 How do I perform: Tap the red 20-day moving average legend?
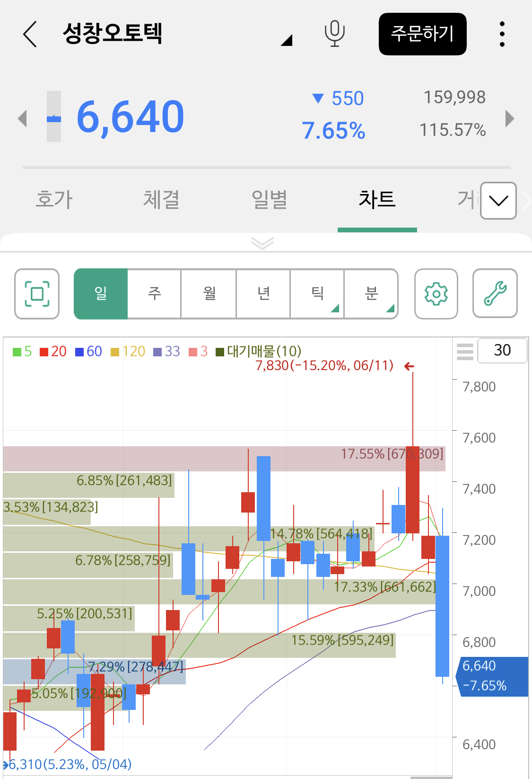[53, 352]
